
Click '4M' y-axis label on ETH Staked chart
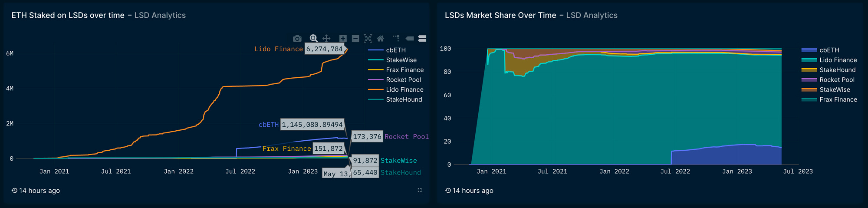tap(10, 89)
